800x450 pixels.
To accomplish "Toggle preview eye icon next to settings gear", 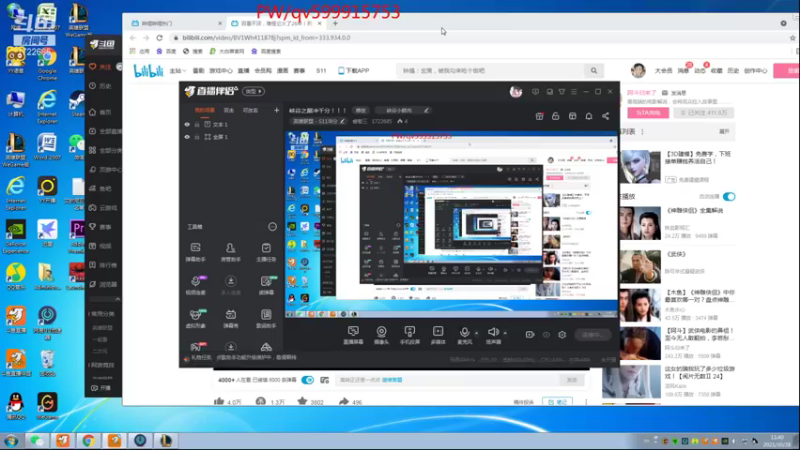I will point(546,335).
